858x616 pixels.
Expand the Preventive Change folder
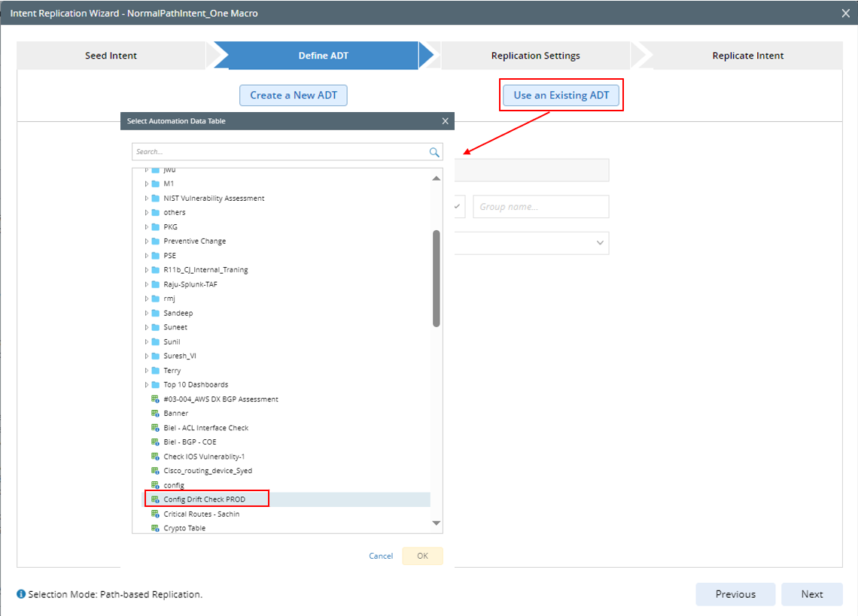click(147, 241)
